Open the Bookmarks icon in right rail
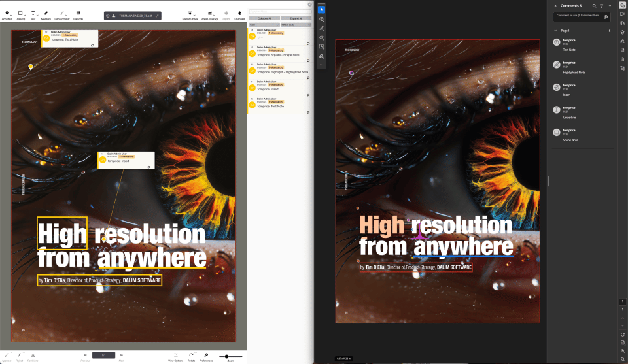Screen dimensions: 628x364 [622, 14]
